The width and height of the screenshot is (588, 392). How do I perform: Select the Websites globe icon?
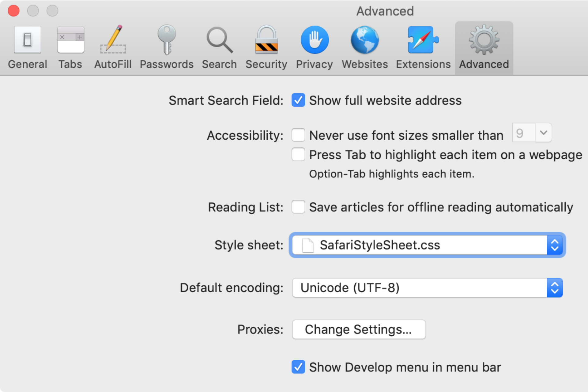tap(365, 40)
